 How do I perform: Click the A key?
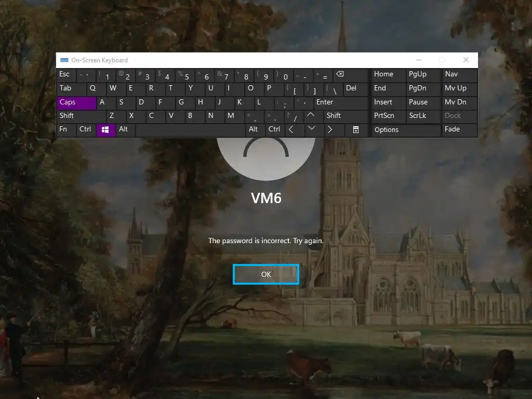click(x=106, y=103)
